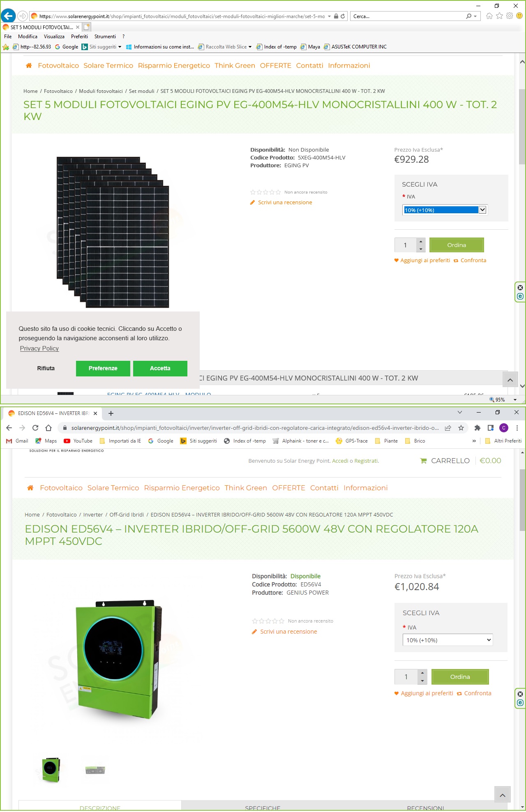Open Chrome side panel icon
The width and height of the screenshot is (526, 812).
[490, 428]
